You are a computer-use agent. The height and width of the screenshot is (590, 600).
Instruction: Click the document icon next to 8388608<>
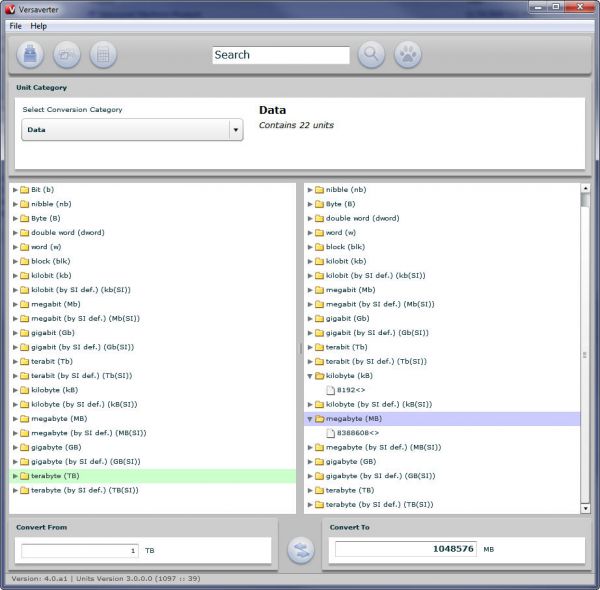pos(330,433)
